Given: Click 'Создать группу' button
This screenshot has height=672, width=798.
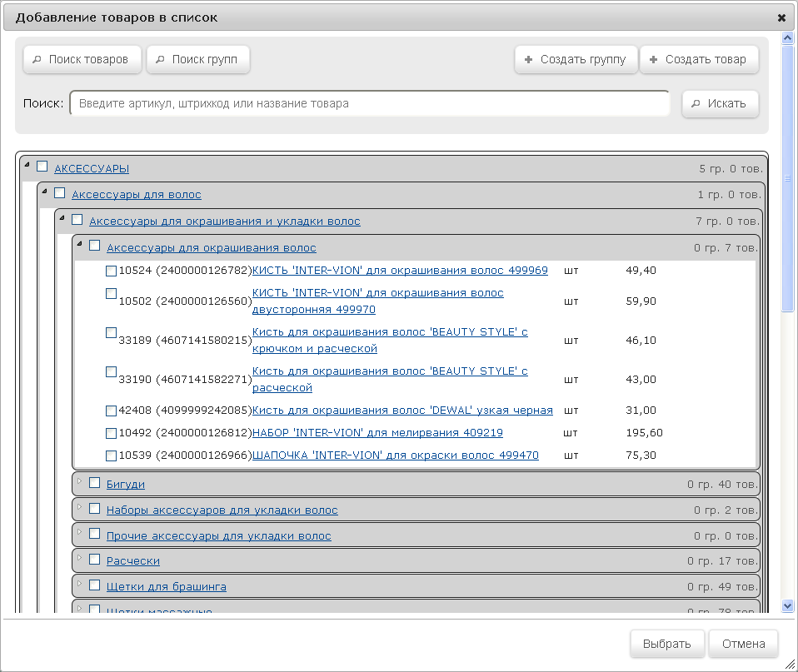Looking at the screenshot, I should click(x=576, y=59).
